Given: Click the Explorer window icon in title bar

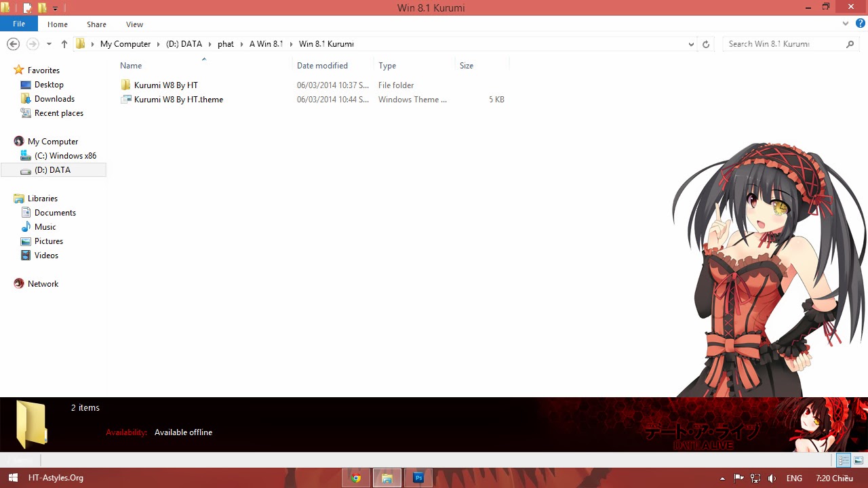Looking at the screenshot, I should (x=6, y=8).
